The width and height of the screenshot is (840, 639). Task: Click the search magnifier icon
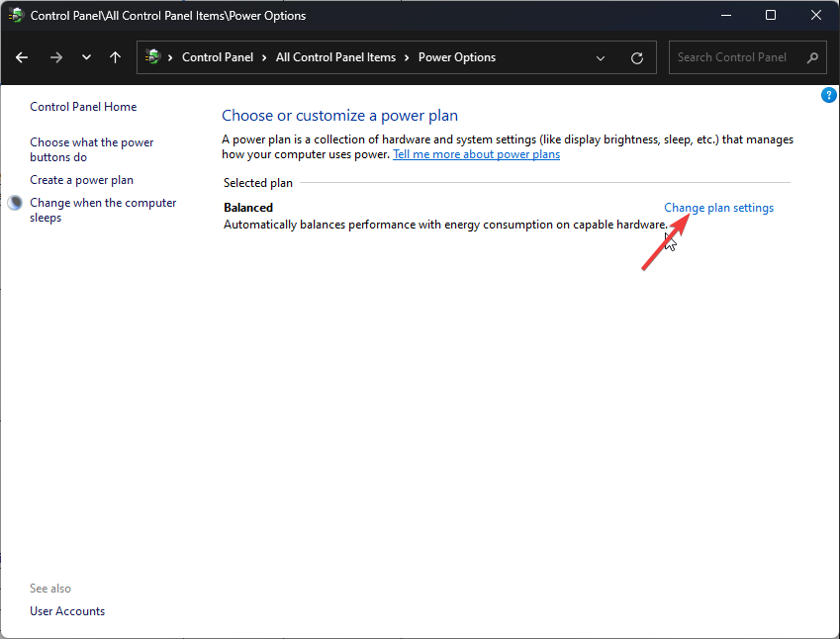pos(812,57)
